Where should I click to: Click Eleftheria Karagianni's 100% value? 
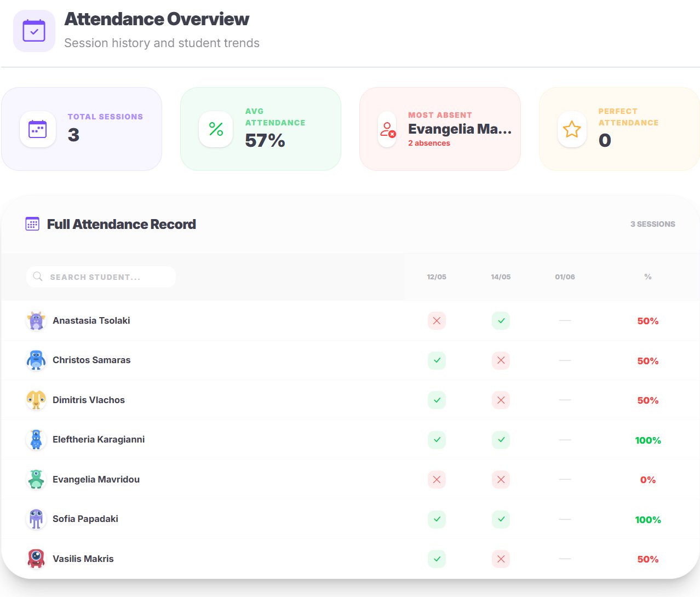point(648,440)
